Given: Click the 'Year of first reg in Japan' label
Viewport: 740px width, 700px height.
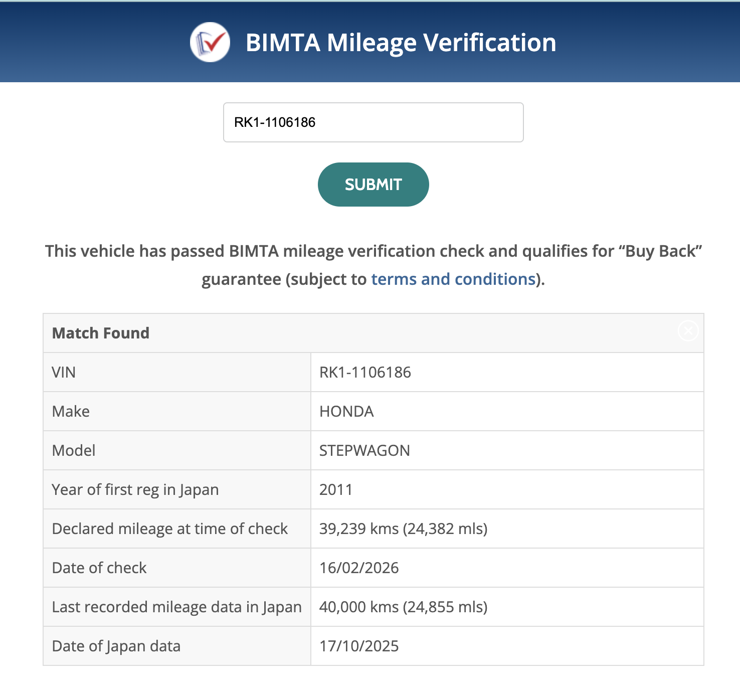Looking at the screenshot, I should [x=135, y=489].
